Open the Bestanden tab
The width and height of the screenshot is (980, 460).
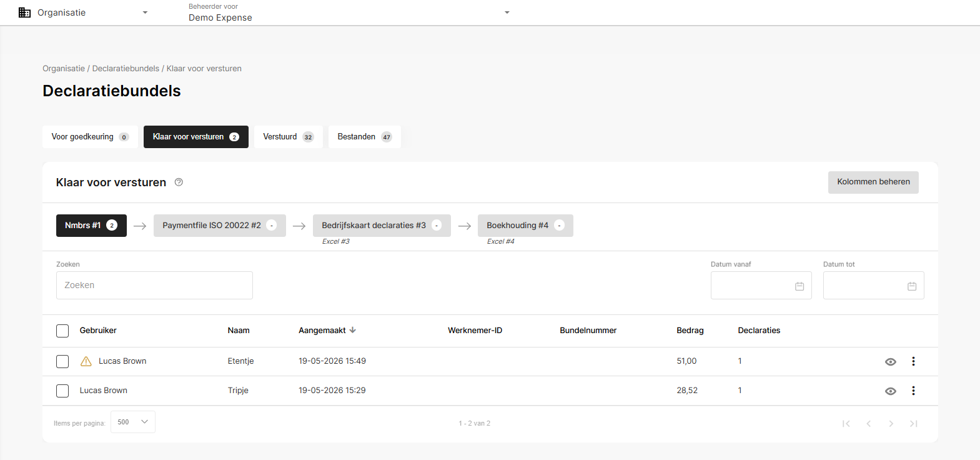[365, 137]
